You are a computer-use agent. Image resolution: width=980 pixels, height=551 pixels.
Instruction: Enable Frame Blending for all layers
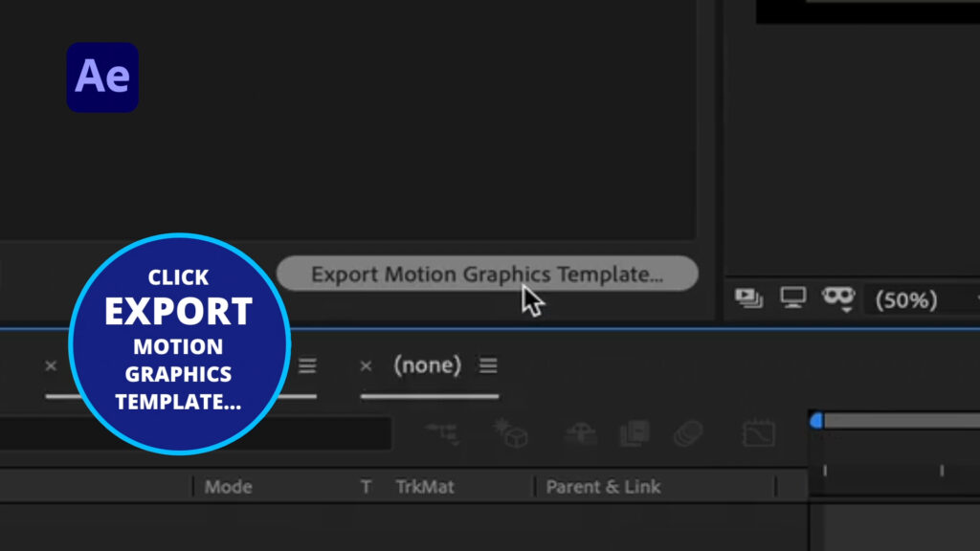point(635,432)
